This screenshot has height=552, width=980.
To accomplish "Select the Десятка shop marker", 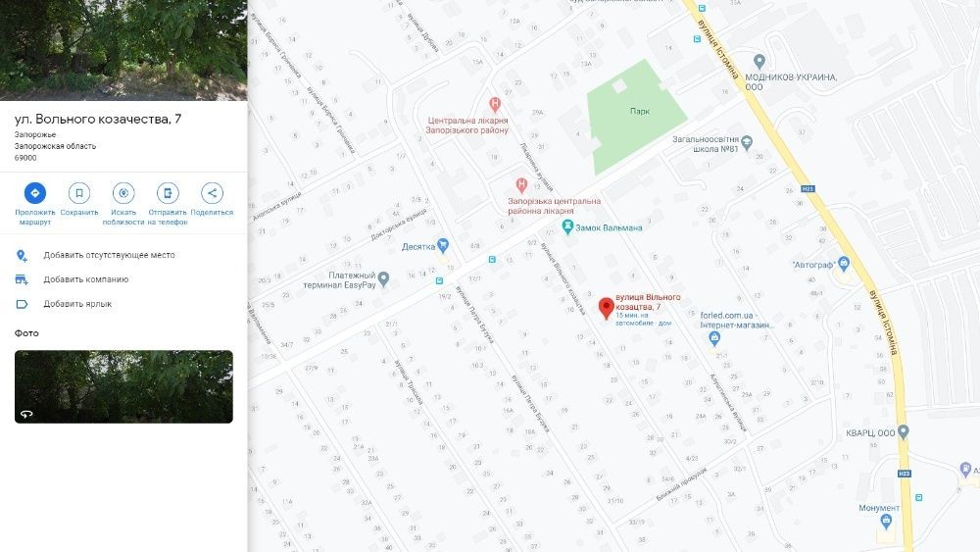I will [443, 245].
